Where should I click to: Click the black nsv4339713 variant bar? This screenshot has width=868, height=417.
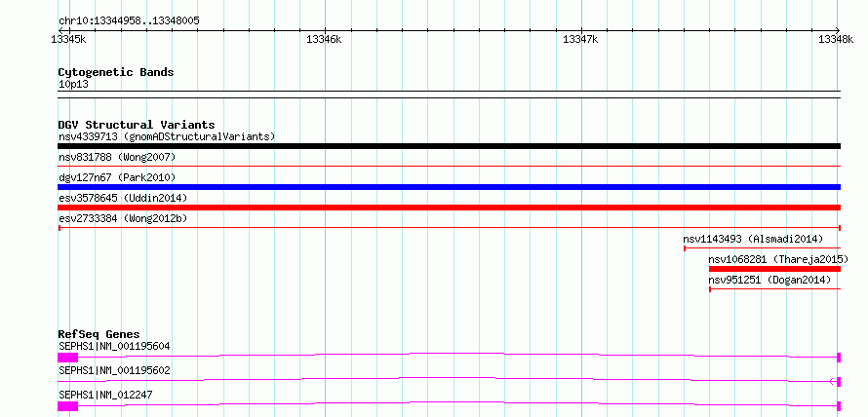449,146
